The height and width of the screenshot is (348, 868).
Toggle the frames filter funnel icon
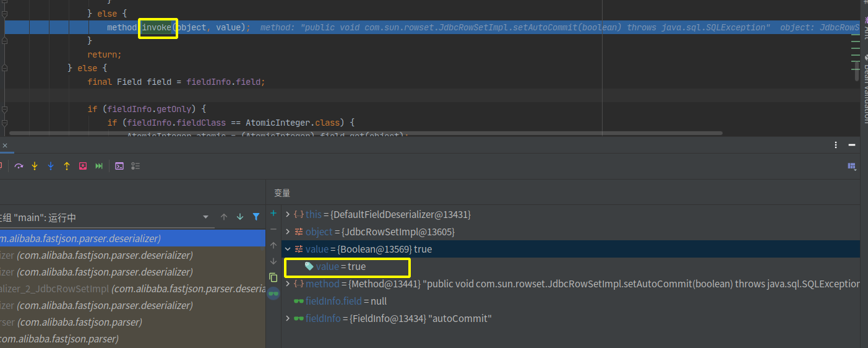[256, 217]
